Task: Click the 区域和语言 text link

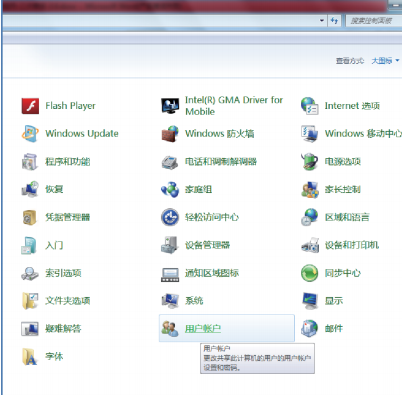Action: pos(347,217)
